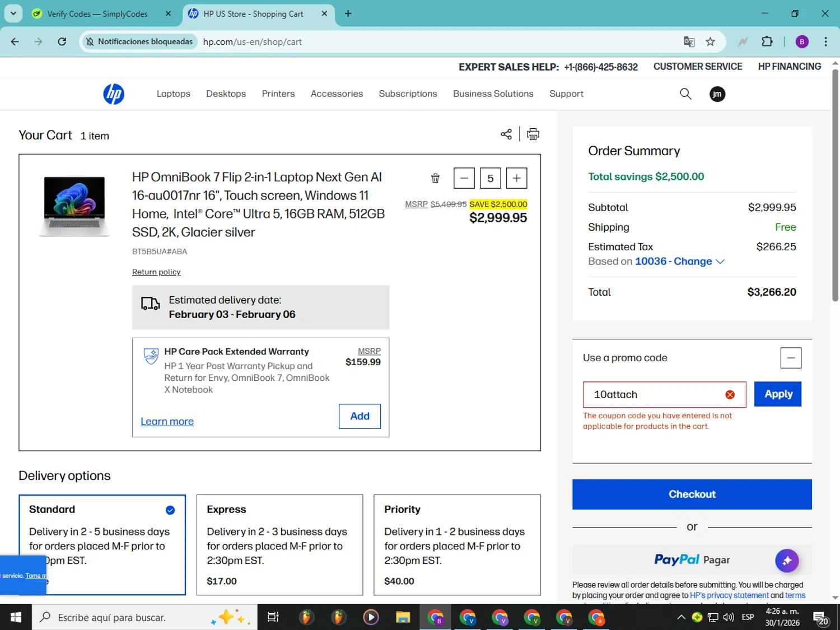Screen dimensions: 840x630
Task: Click the laptop product thumbnail
Action: [74, 207]
